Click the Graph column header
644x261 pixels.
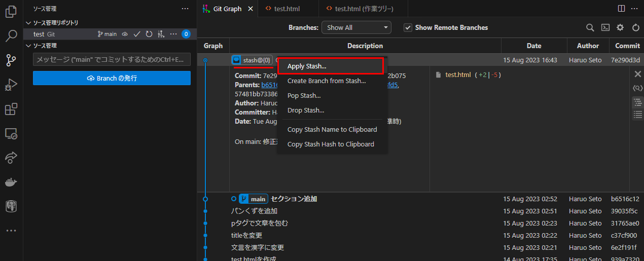coord(213,46)
